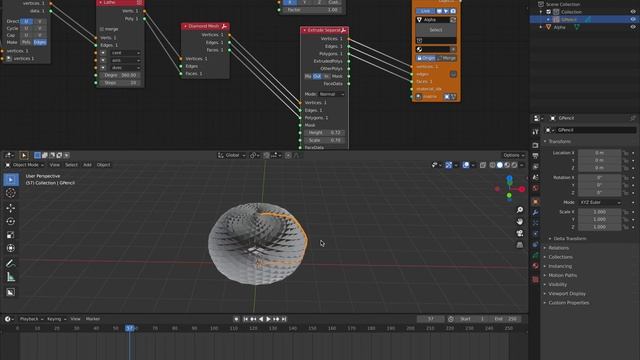
Task: Open Render properties tab icon
Action: tap(536, 145)
